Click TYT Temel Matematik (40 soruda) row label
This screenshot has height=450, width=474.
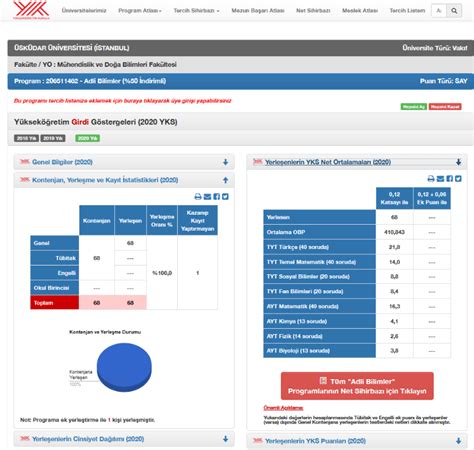319,262
